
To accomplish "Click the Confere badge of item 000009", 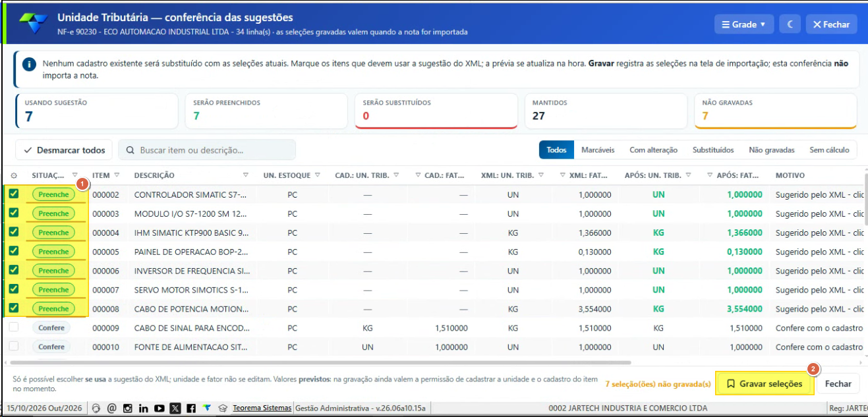I will 51,327.
